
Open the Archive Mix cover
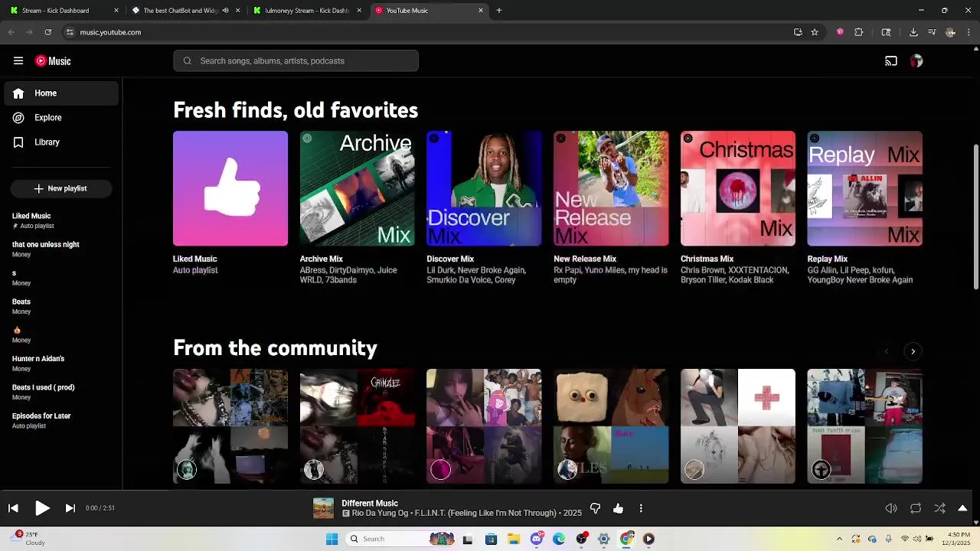tap(357, 188)
